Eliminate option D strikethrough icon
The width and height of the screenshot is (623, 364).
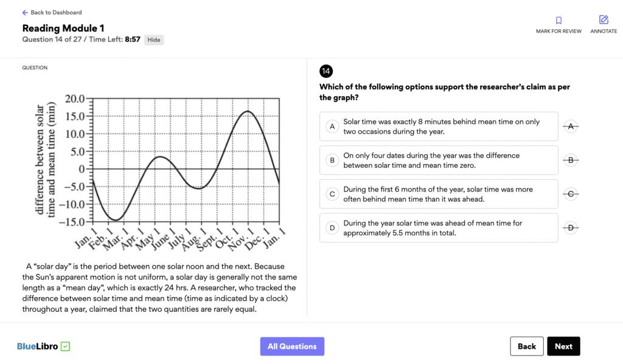click(x=571, y=228)
